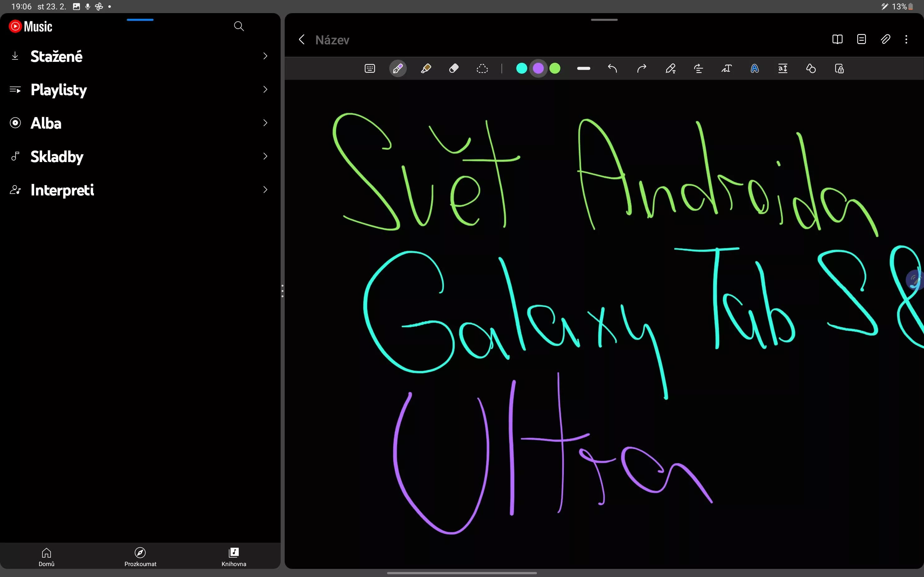The width and height of the screenshot is (924, 577).
Task: Undo the last stroke
Action: pos(612,69)
